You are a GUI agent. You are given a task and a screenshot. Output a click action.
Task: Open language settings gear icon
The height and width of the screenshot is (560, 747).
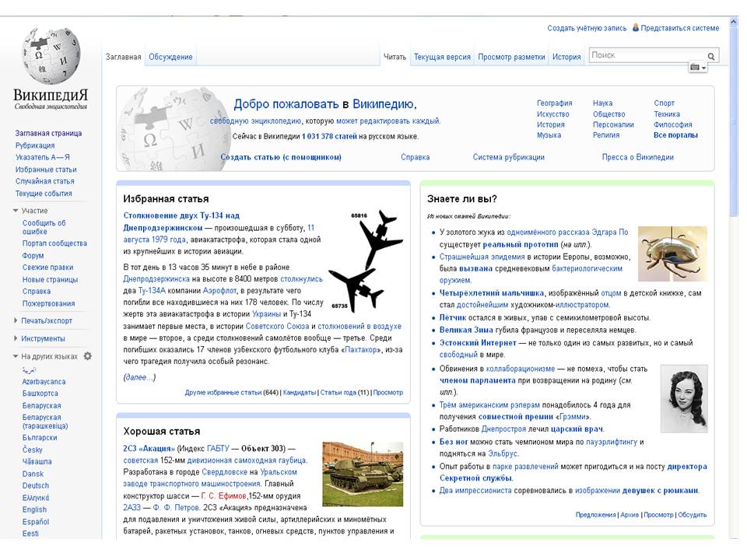(x=88, y=356)
